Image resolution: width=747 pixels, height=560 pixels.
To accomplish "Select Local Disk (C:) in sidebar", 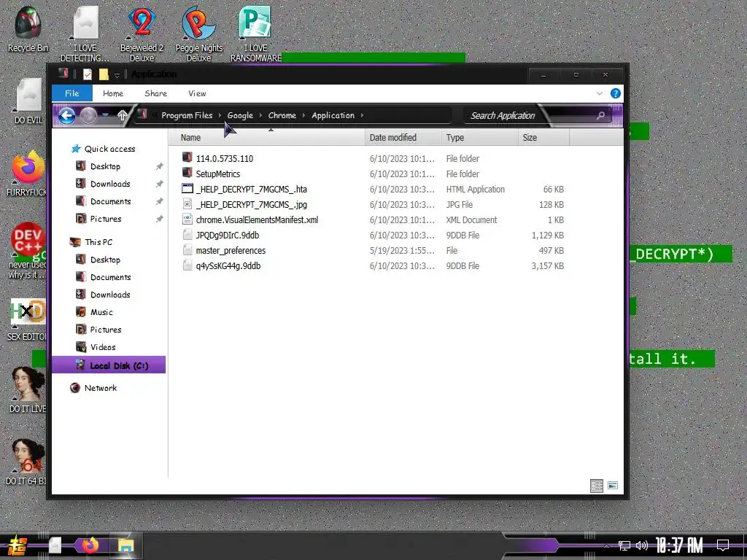I will point(109,365).
